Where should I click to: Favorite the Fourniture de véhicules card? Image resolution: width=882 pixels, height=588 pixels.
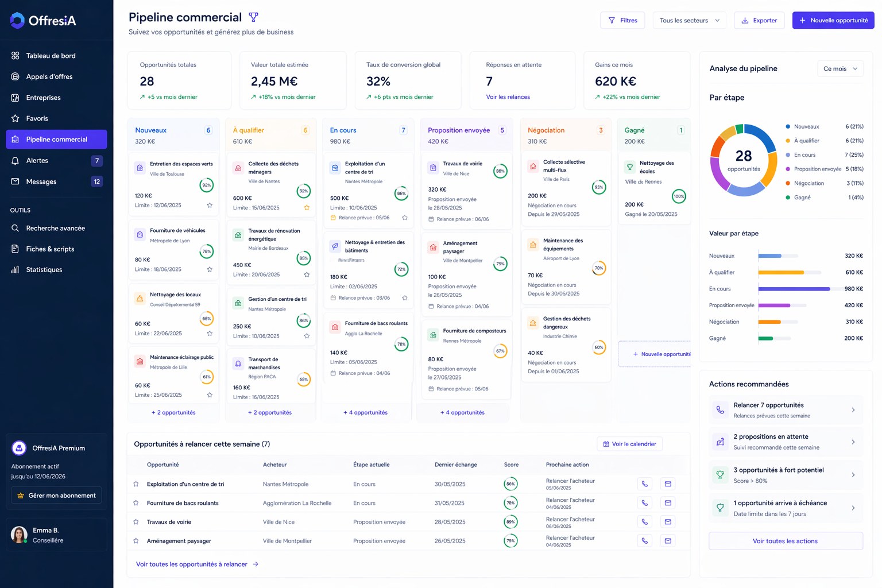pyautogui.click(x=210, y=269)
